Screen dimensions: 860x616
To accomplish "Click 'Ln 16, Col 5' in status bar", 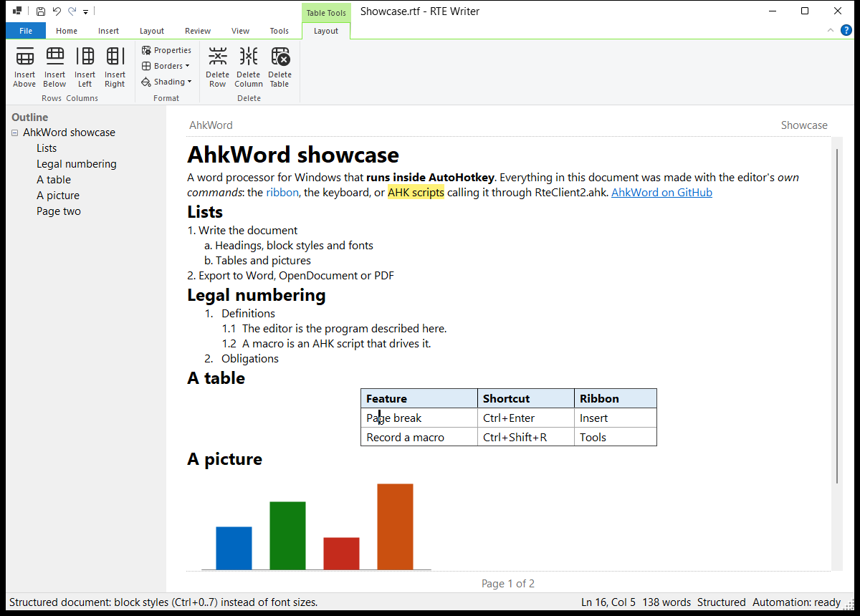I will click(608, 602).
